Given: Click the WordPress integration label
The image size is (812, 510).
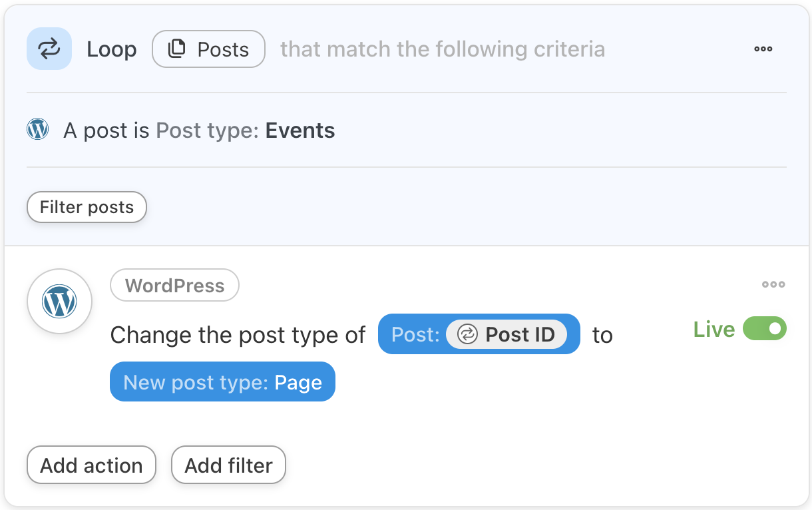Looking at the screenshot, I should click(174, 286).
